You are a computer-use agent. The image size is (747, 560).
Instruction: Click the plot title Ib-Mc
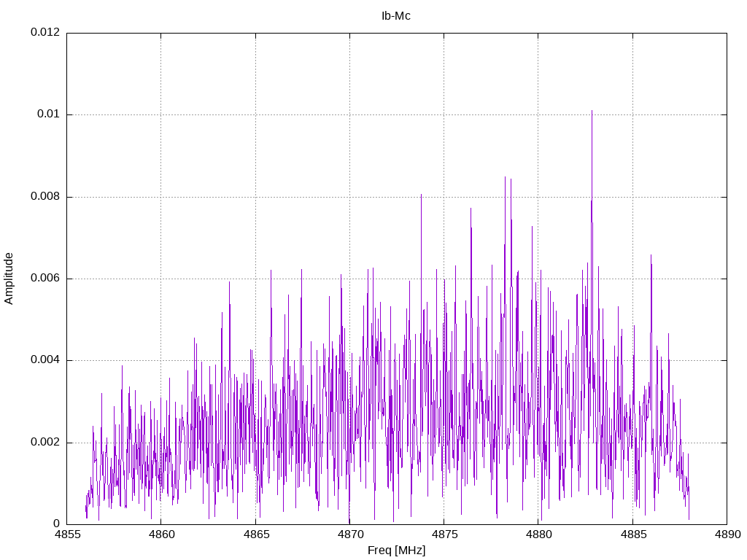point(396,16)
